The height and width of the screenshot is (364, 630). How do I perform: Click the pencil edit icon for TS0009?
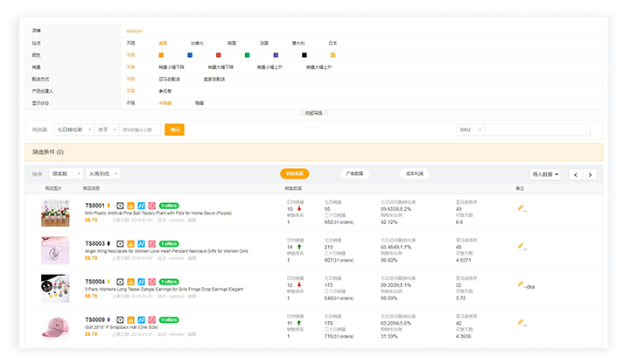tap(521, 322)
